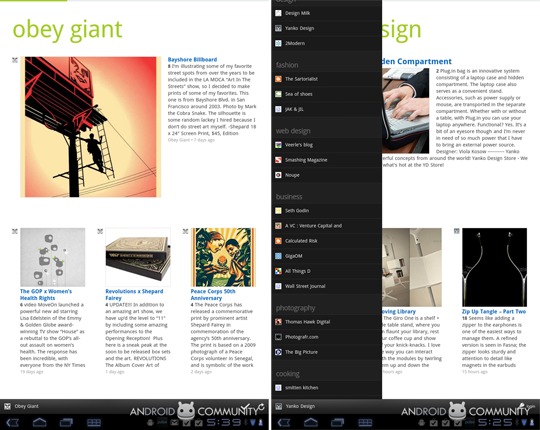This screenshot has width=540, height=430.
Task: Click the 'web design' category header
Action: [293, 131]
